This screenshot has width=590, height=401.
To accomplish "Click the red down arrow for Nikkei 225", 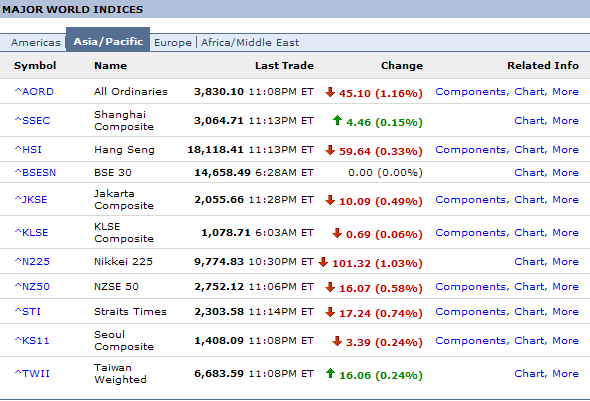I will [x=323, y=262].
